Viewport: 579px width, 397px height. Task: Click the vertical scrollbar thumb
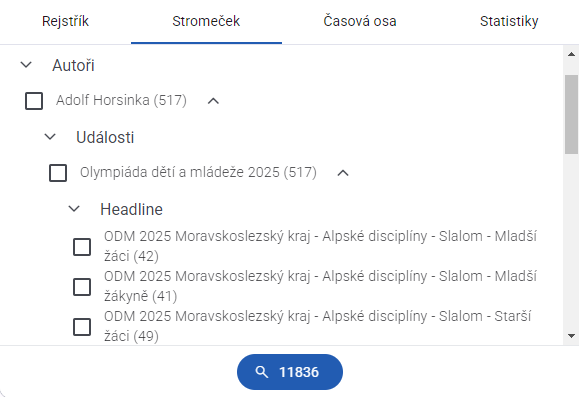571,114
